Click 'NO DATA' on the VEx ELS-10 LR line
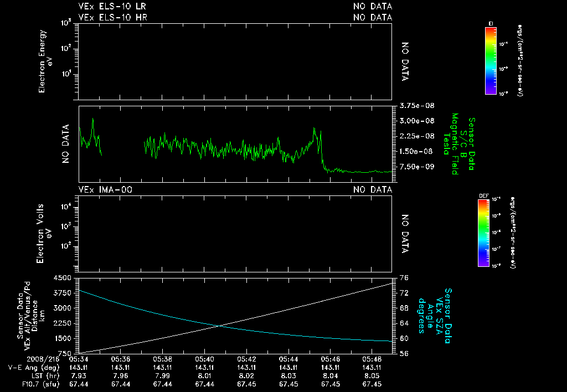The height and width of the screenshot is (392, 567). [x=373, y=7]
